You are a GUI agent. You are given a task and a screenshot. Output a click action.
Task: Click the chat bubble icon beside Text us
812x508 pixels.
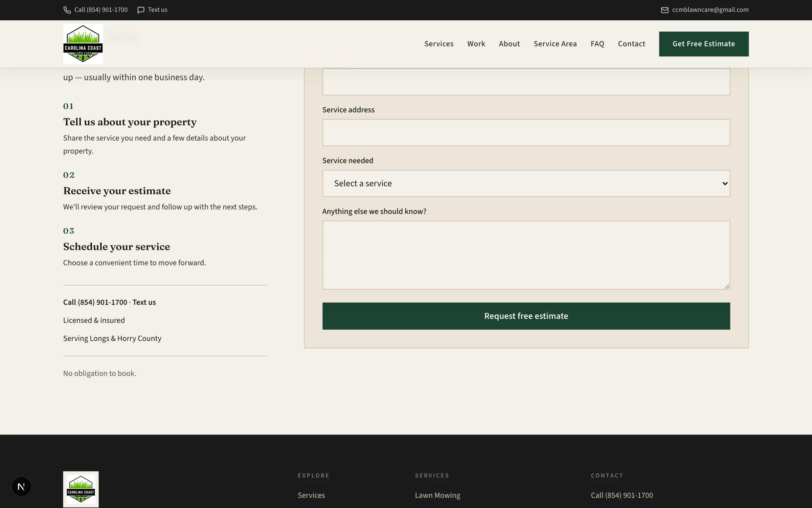(x=141, y=10)
